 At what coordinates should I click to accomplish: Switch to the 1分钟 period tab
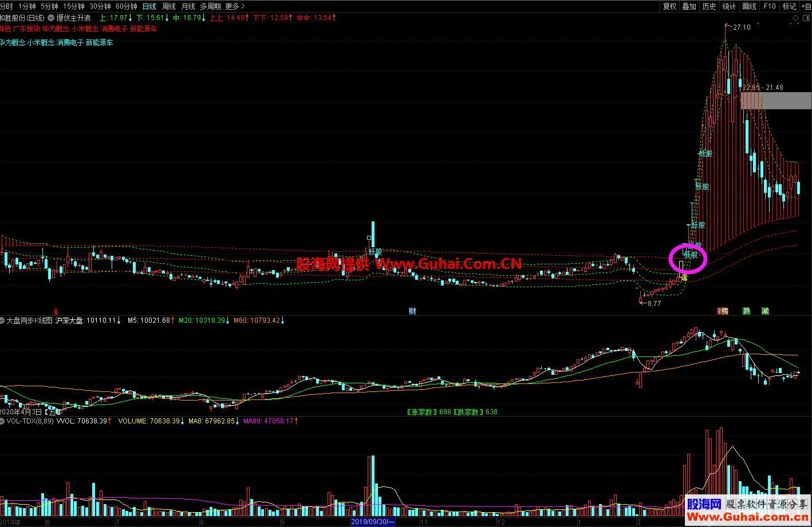tap(27, 6)
